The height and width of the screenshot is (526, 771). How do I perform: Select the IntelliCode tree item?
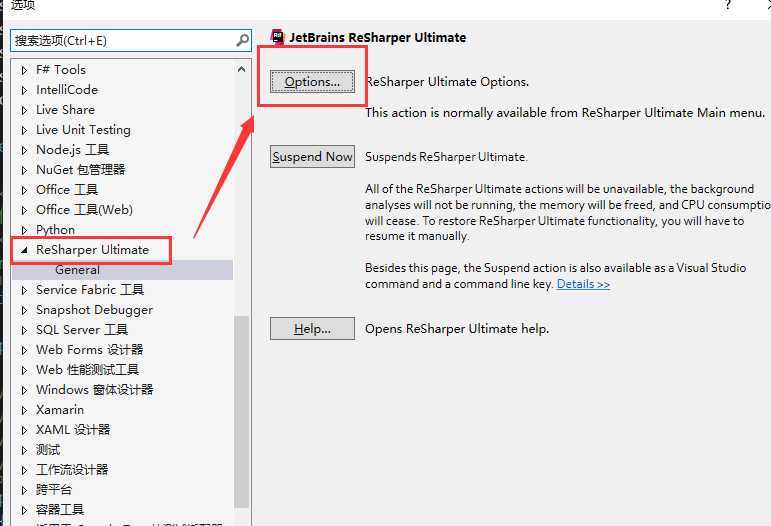(x=67, y=90)
